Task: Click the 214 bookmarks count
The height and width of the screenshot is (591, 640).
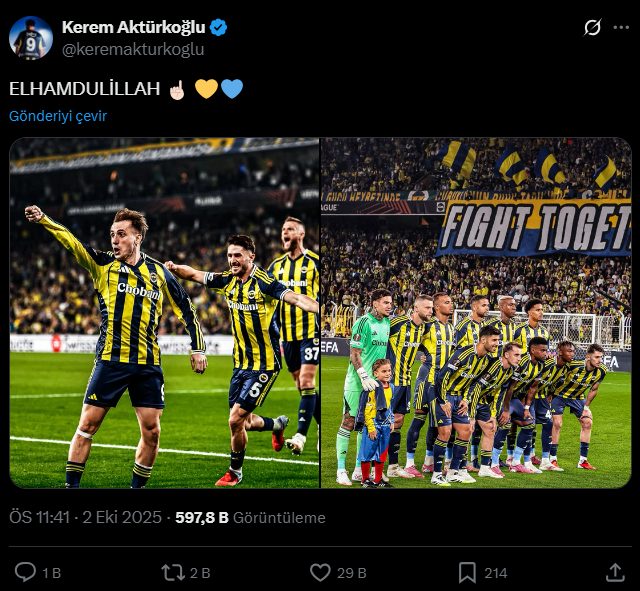Action: click(496, 573)
